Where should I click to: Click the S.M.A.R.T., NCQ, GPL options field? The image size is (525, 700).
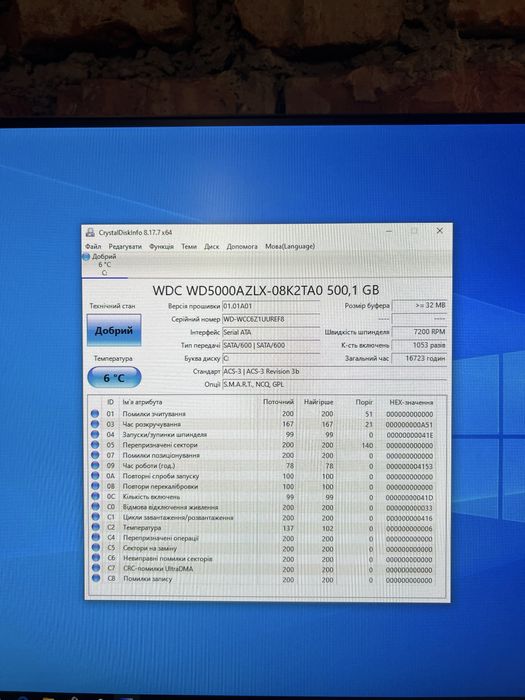coord(334,384)
